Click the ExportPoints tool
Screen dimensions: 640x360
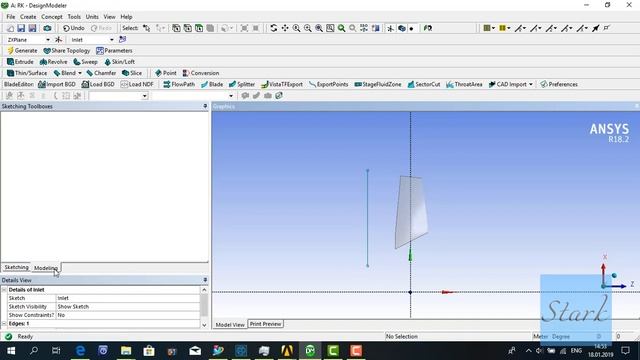click(328, 84)
